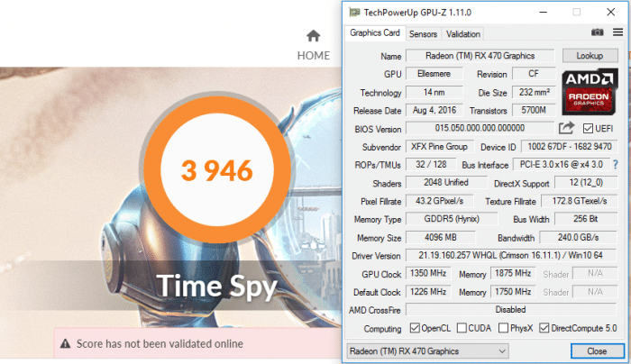Click the HOME house icon in 3DMark

pos(313,36)
